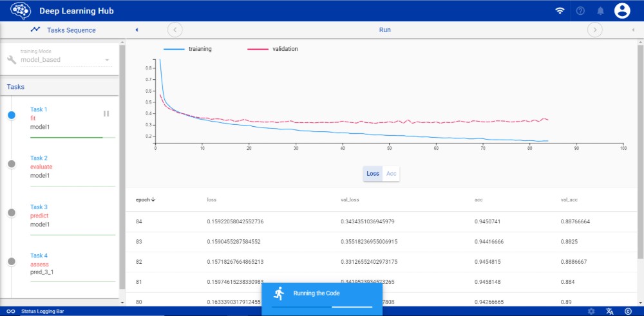Go to previous step with left chevron
This screenshot has height=316, width=644.
[x=175, y=30]
